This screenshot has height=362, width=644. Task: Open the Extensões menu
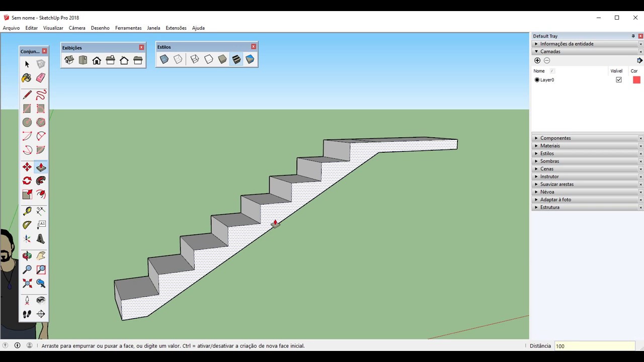point(176,28)
